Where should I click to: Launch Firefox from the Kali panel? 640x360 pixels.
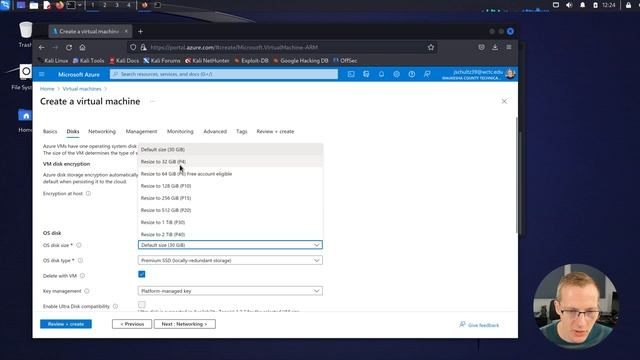pyautogui.click(x=60, y=5)
